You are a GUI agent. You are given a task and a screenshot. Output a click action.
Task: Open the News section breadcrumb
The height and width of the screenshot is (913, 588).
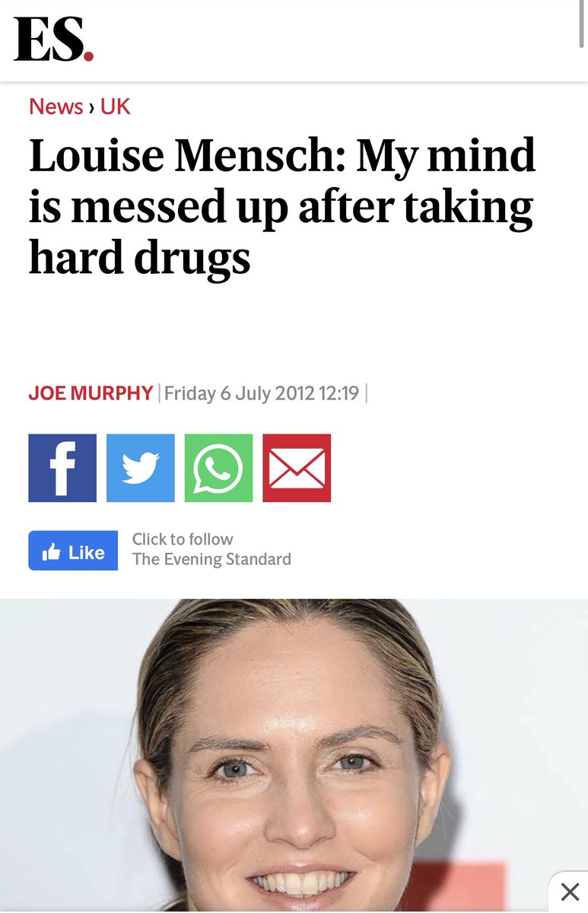56,107
